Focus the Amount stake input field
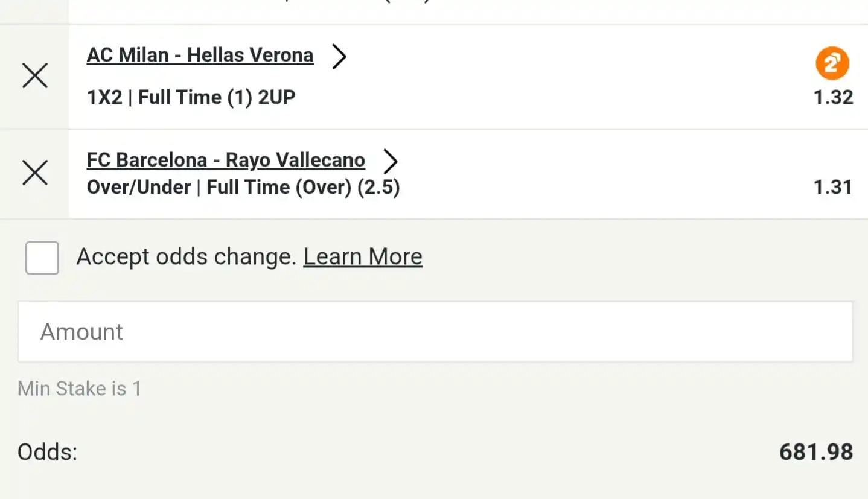The width and height of the screenshot is (868, 499). point(435,332)
